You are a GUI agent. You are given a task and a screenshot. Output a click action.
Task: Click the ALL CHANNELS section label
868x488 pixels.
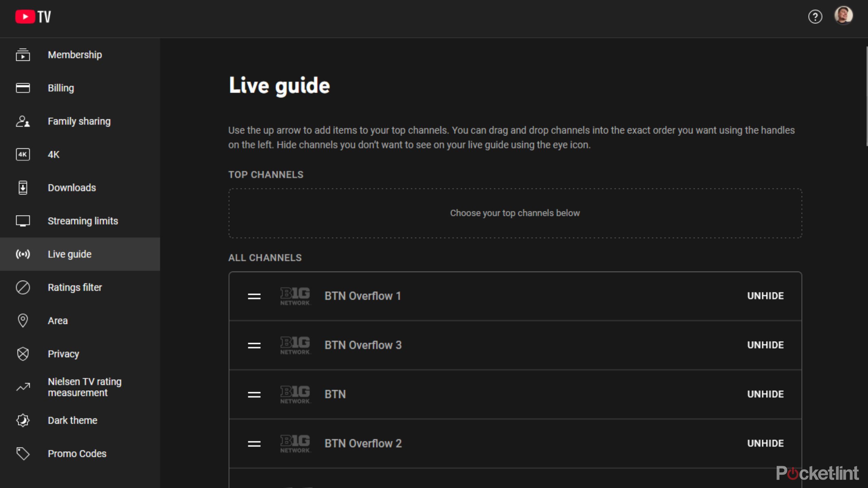(265, 258)
